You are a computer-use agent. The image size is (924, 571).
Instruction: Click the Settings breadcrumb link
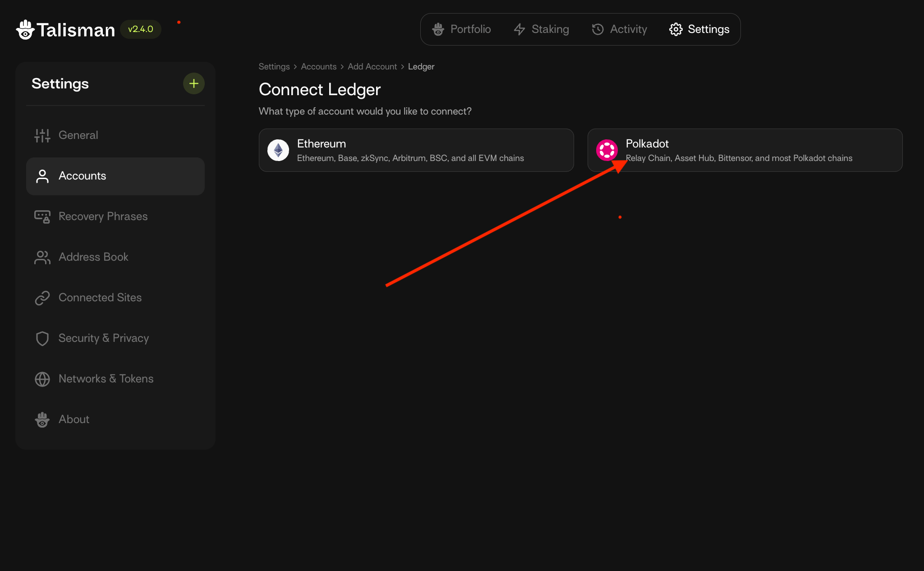(274, 66)
